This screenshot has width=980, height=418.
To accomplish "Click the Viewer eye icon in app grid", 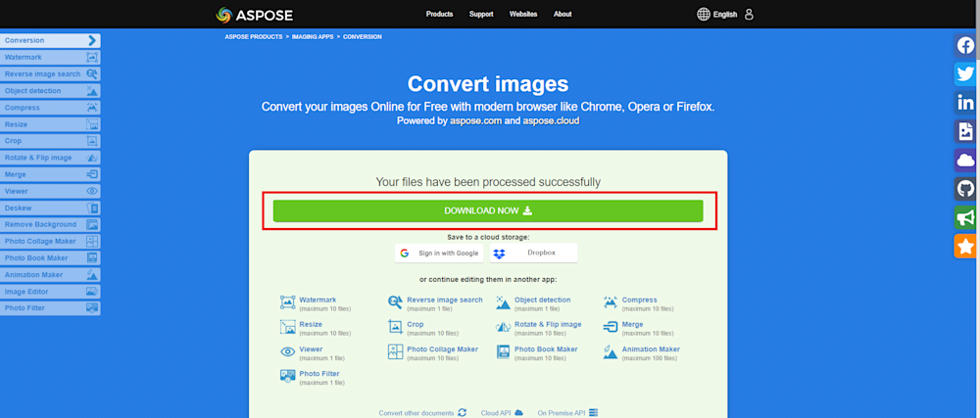I will tap(287, 351).
